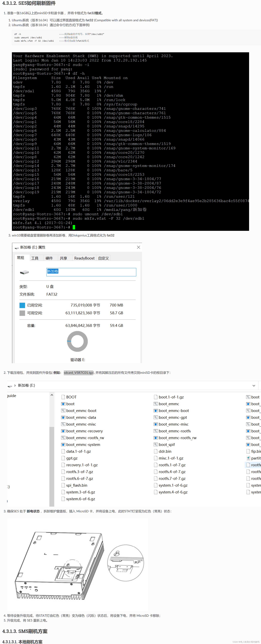
Task: Click the breadcrumb chevron before 新加卷 (E:)
Action: [15, 385]
